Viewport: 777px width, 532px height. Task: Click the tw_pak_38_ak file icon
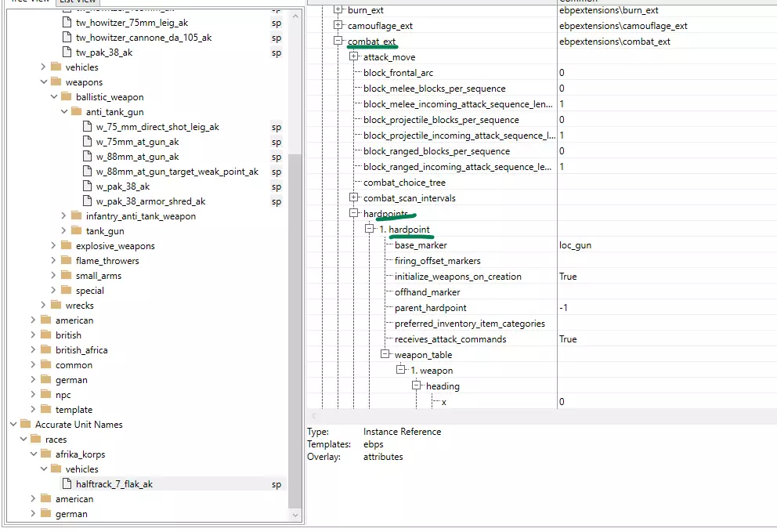tap(67, 52)
